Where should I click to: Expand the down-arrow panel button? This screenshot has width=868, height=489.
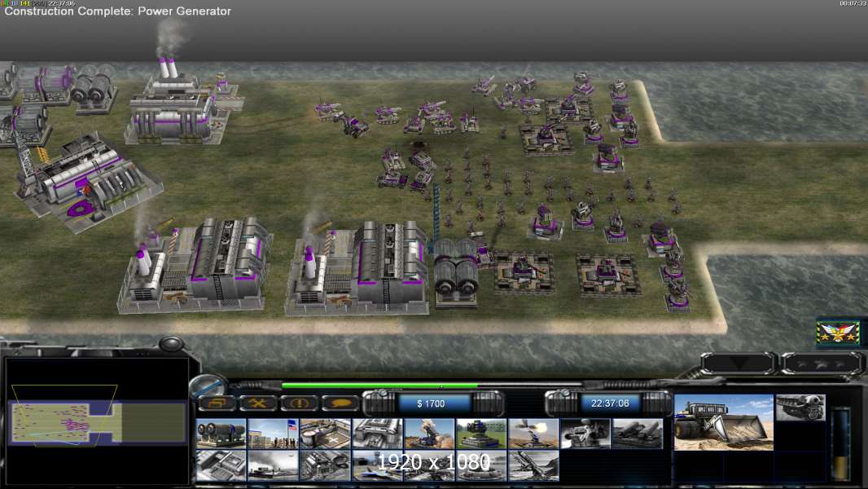pyautogui.click(x=739, y=363)
